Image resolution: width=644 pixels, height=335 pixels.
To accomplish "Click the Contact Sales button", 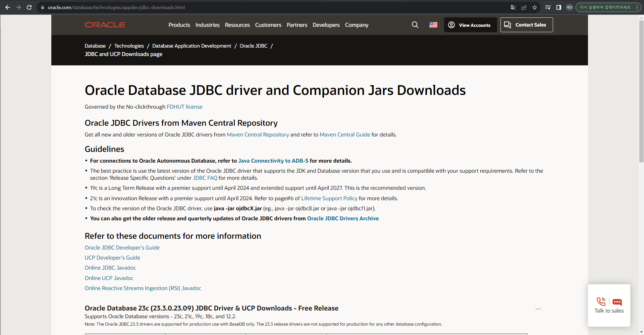I will [527, 25].
